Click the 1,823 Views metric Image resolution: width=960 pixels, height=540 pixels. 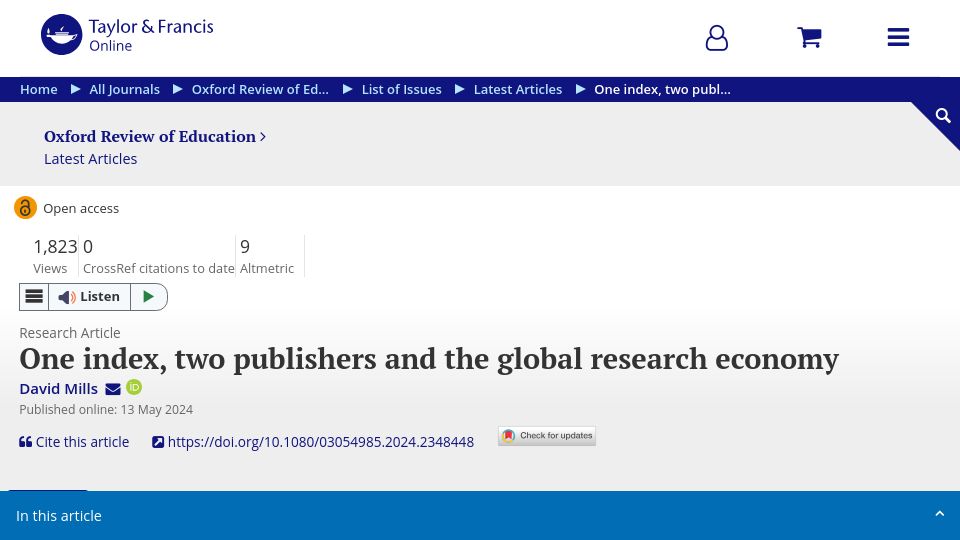55,256
